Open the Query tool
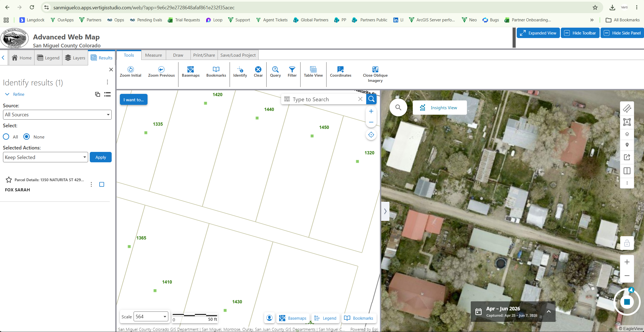Screen dimensions: 644x332 [275, 72]
